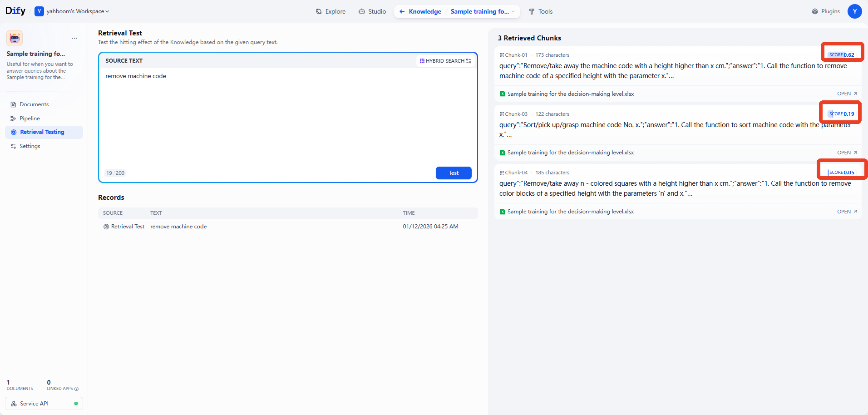Click the Chunk-04 label icon
Image resolution: width=868 pixels, height=415 pixels.
tap(502, 173)
